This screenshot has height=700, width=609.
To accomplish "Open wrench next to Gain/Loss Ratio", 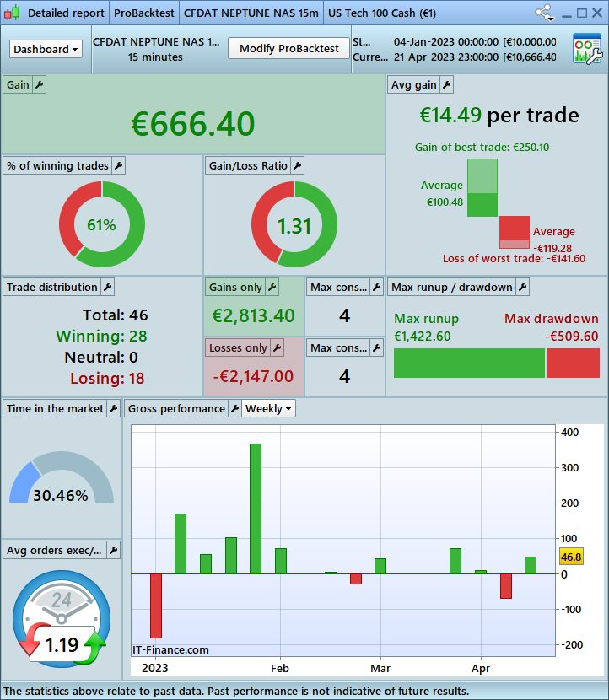I will pyautogui.click(x=298, y=165).
